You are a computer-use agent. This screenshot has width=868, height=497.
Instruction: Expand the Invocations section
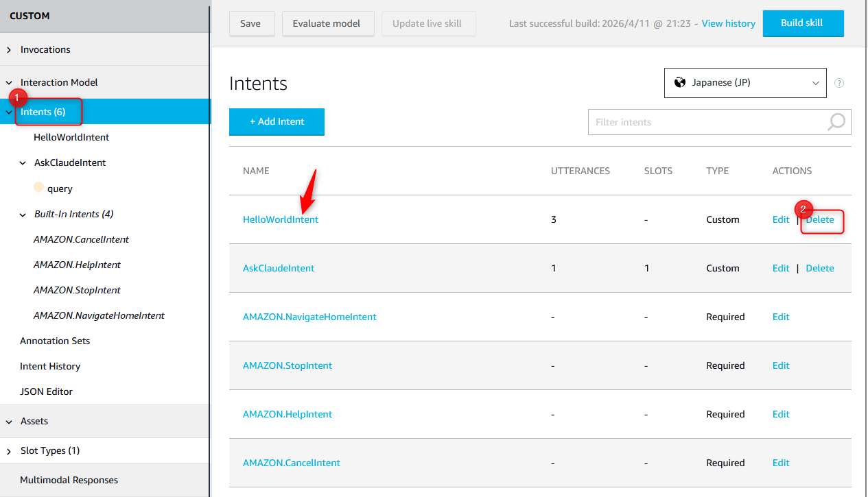click(9, 50)
